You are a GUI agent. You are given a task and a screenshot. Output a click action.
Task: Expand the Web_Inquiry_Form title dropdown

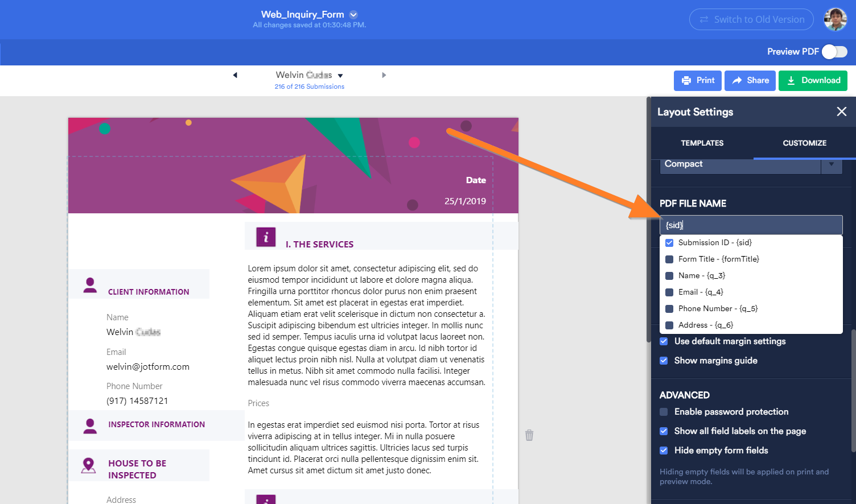[353, 15]
